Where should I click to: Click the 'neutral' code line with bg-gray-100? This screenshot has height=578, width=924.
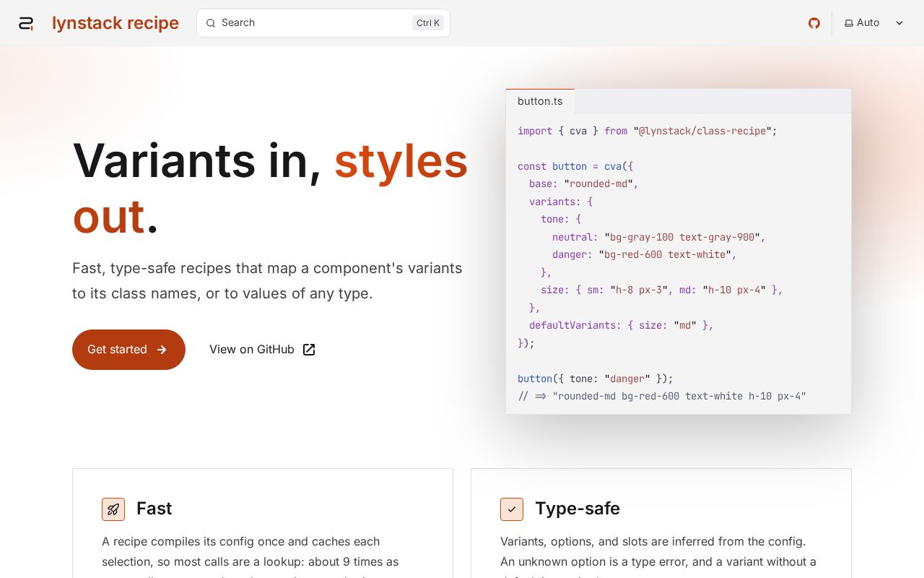(659, 237)
